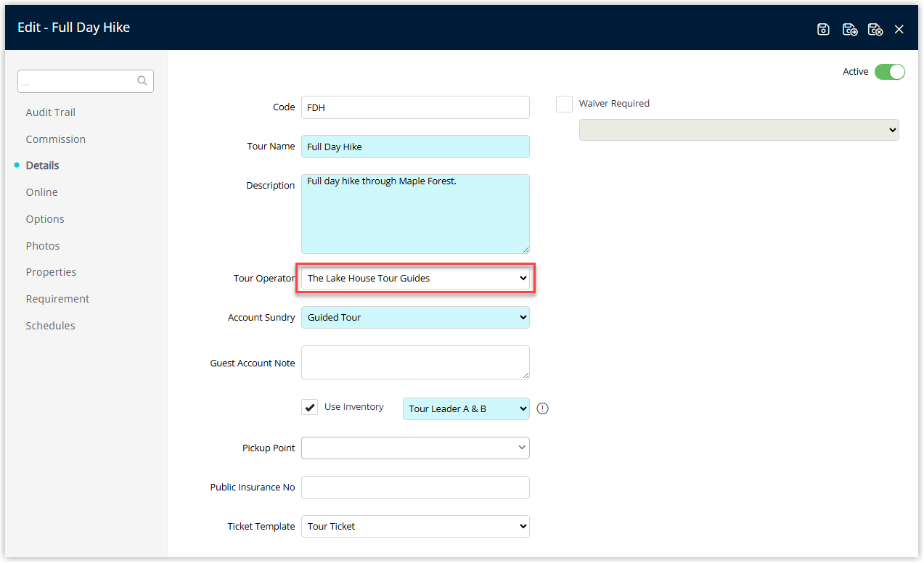
Task: Open the Audit Trail section
Action: click(x=51, y=112)
